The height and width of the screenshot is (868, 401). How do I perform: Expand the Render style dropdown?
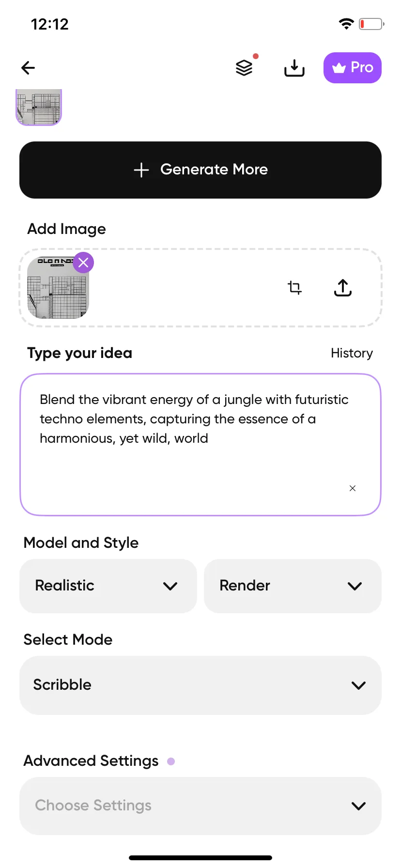pos(293,586)
